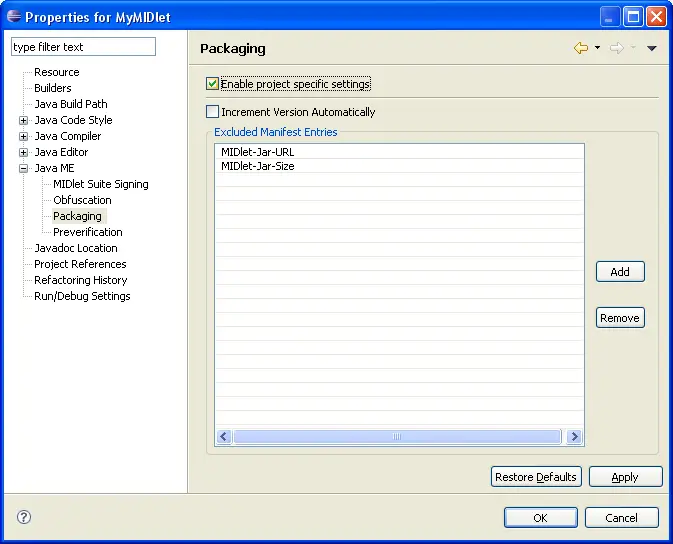Screen dimensions: 673x544
Task: Click the Remove button
Action: pyautogui.click(x=620, y=318)
